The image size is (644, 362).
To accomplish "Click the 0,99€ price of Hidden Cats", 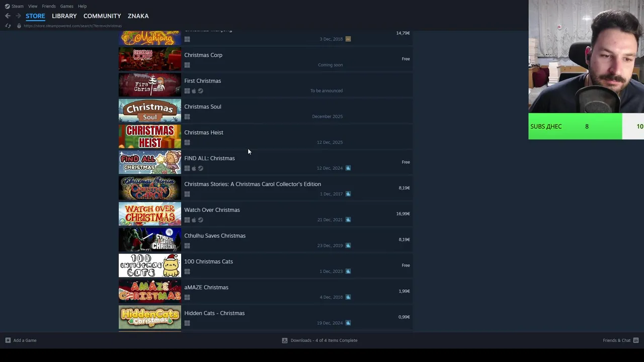I will point(404,317).
